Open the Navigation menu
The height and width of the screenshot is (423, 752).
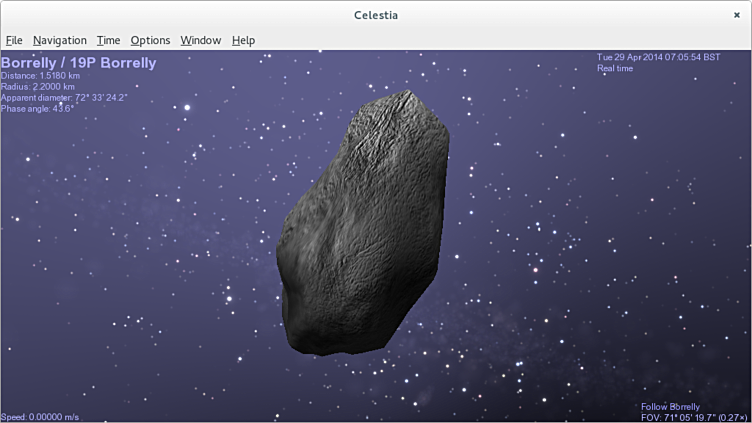tap(59, 40)
